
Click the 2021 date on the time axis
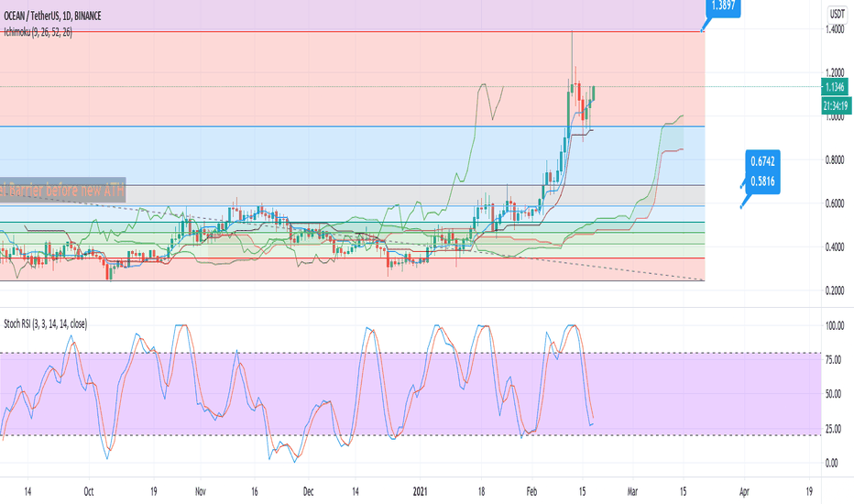420,491
